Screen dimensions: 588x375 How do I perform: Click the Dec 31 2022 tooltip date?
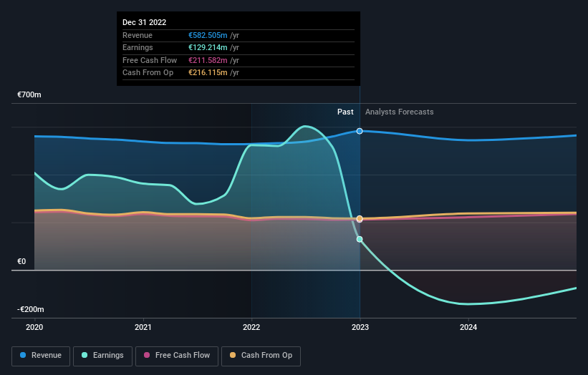[x=145, y=22]
